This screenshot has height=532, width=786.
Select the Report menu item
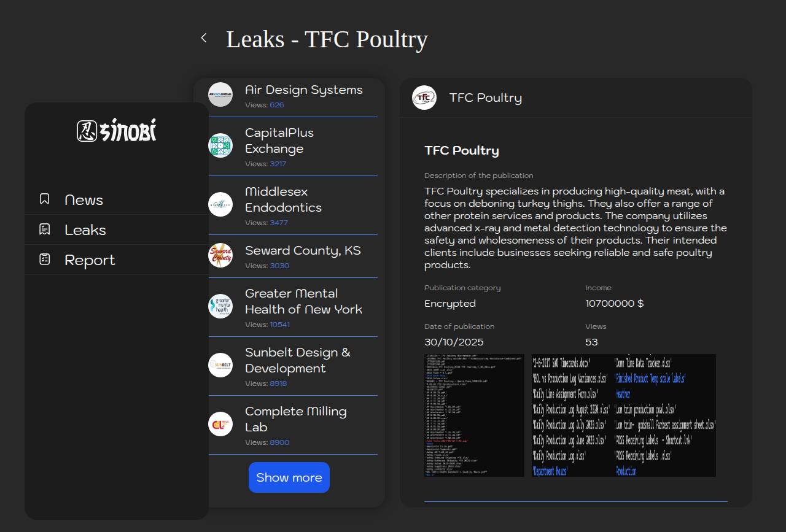pyautogui.click(x=90, y=260)
